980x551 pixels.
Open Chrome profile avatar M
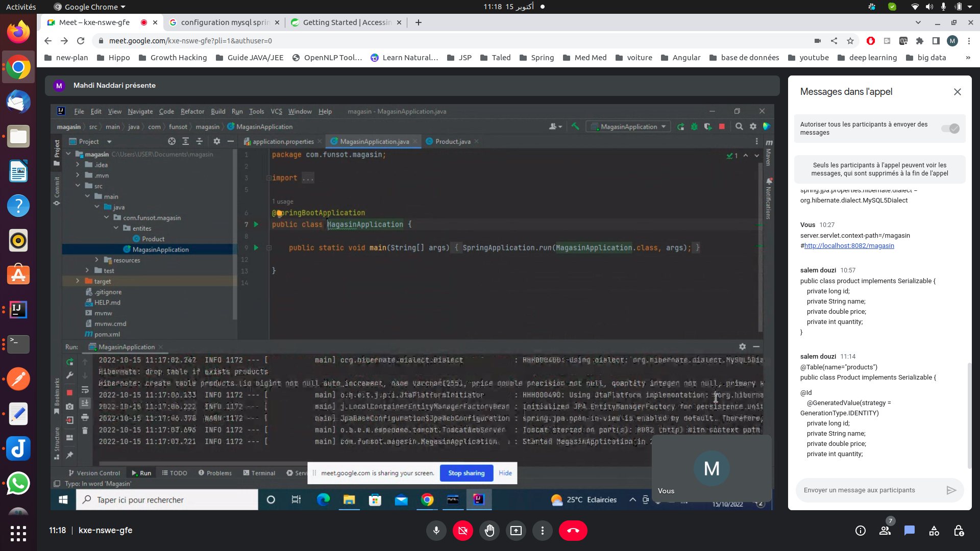point(952,41)
